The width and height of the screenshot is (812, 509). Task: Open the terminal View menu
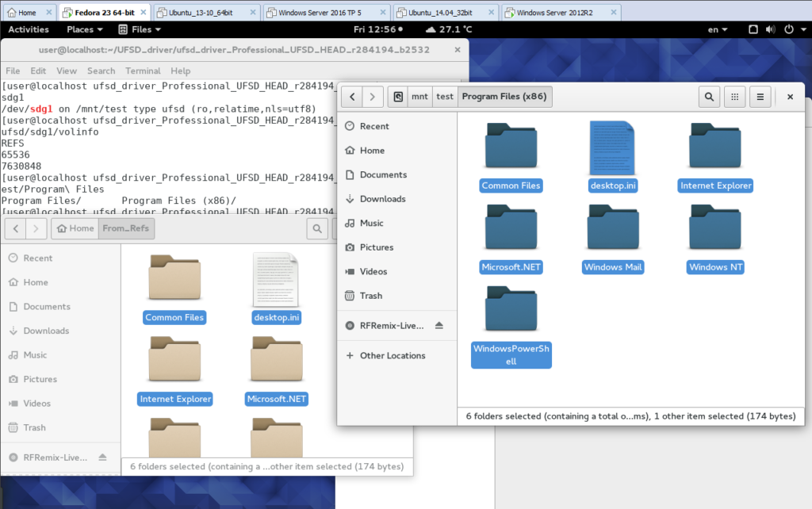pos(67,71)
